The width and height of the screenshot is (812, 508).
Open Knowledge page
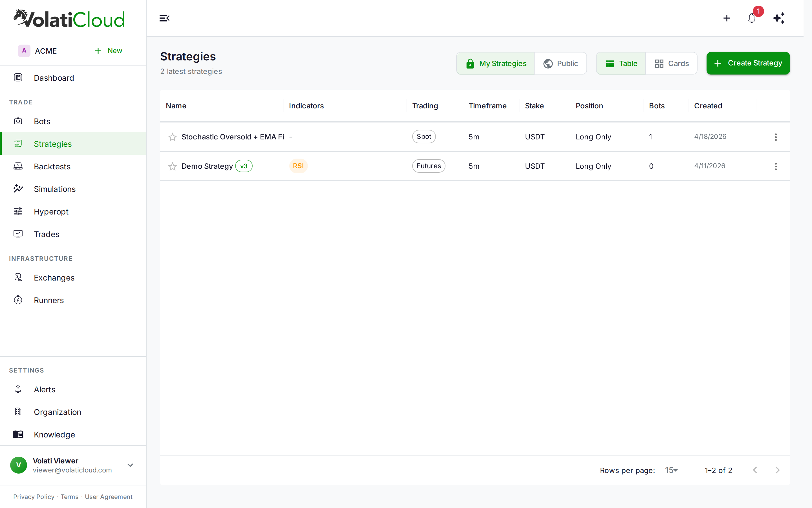(73, 434)
